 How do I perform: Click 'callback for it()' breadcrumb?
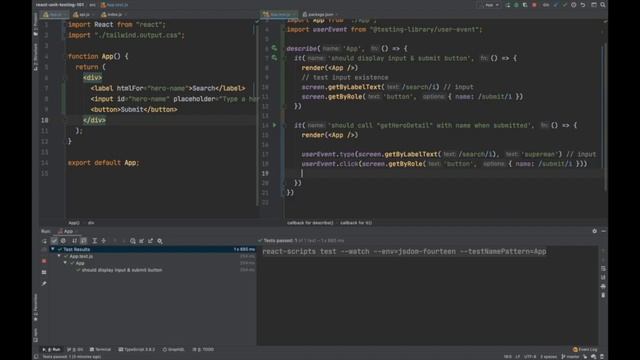coord(356,223)
